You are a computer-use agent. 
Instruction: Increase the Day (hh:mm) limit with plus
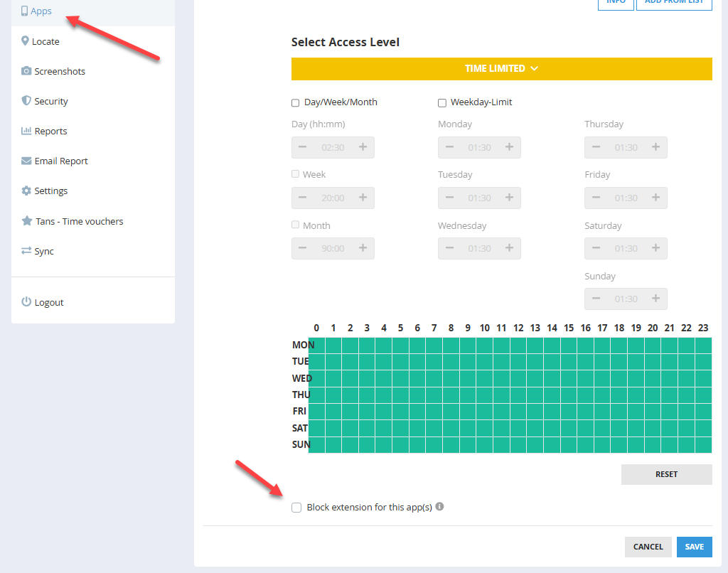(363, 147)
